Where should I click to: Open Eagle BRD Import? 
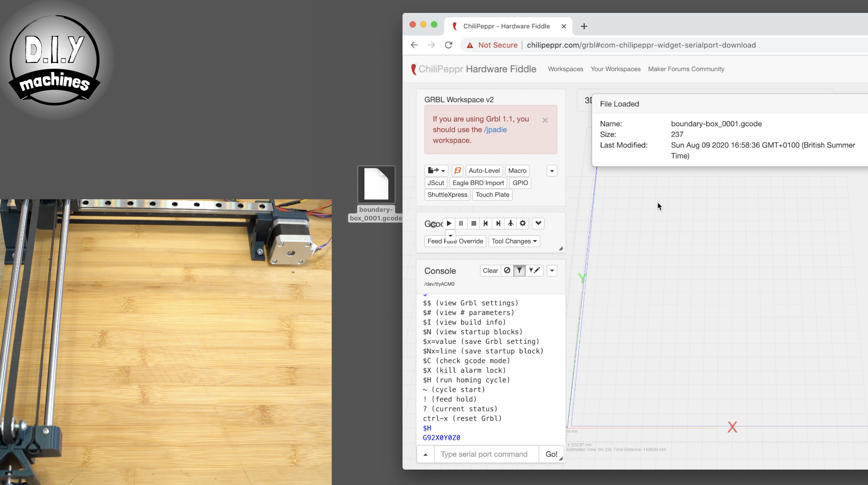point(478,183)
